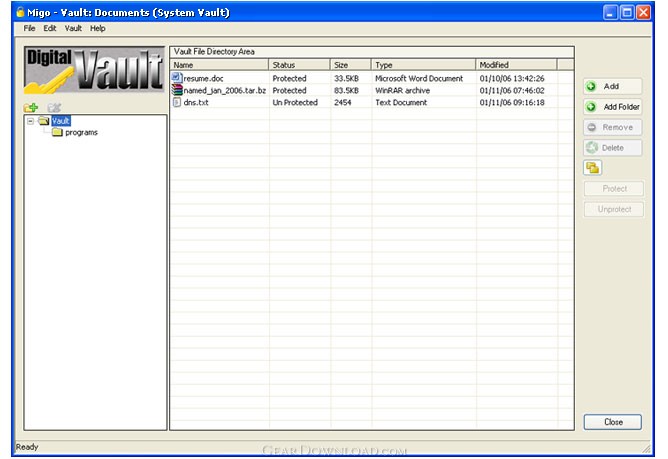Click the Microsoft Word Document type cell
Screen dimensions: 668x459
click(x=419, y=78)
